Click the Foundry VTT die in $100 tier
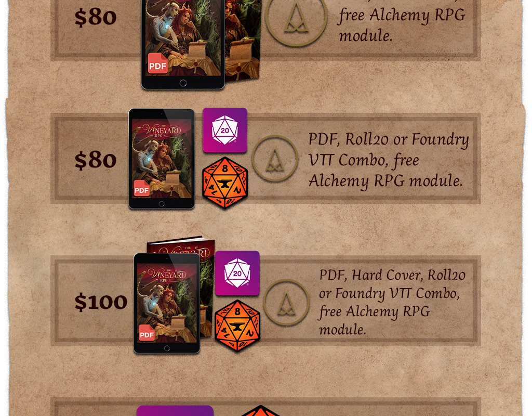The width and height of the screenshot is (532, 416). pos(237,326)
